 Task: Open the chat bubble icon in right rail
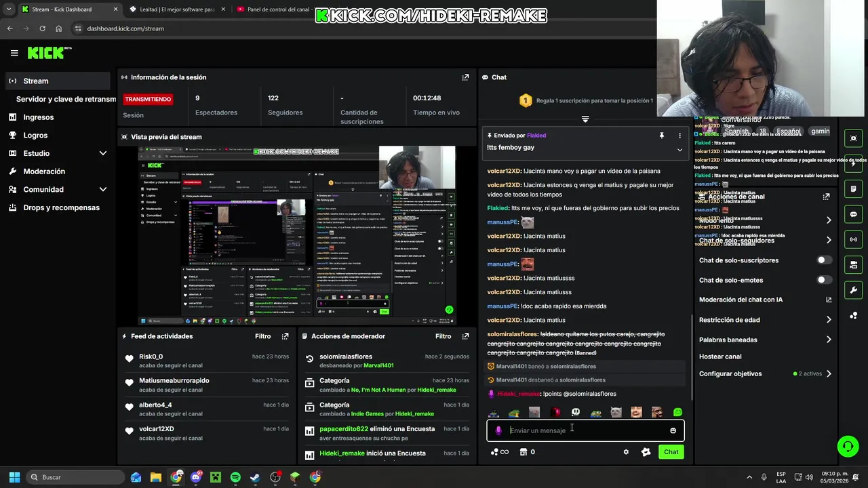(853, 214)
